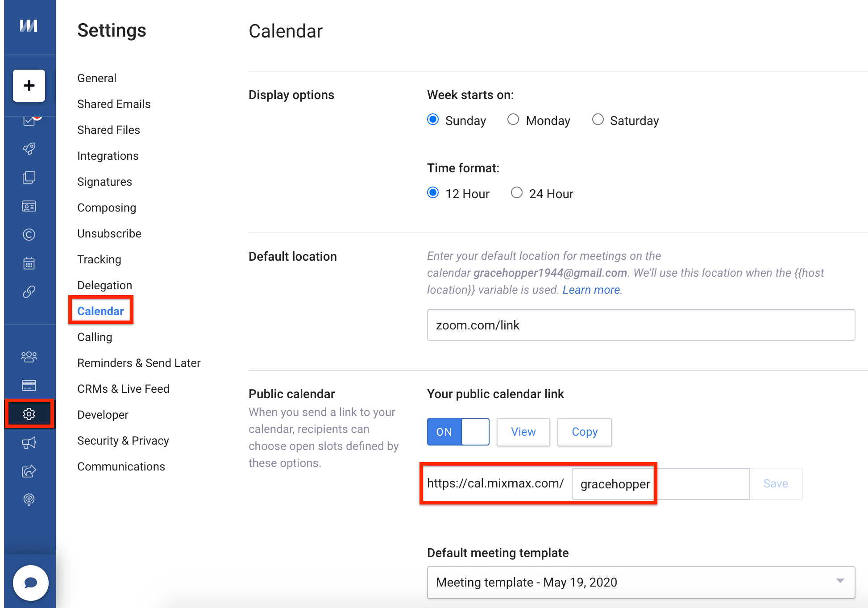Select the Calendar settings menu item
The height and width of the screenshot is (608, 868).
coord(100,311)
